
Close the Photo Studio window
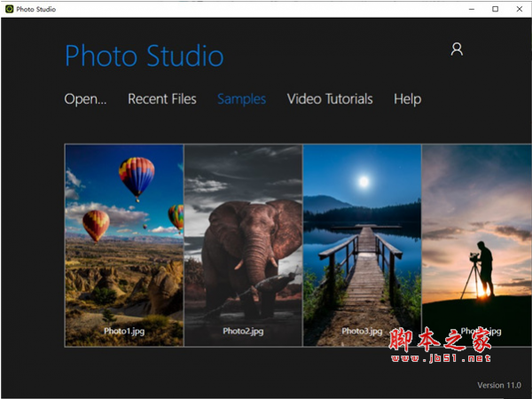[520, 9]
